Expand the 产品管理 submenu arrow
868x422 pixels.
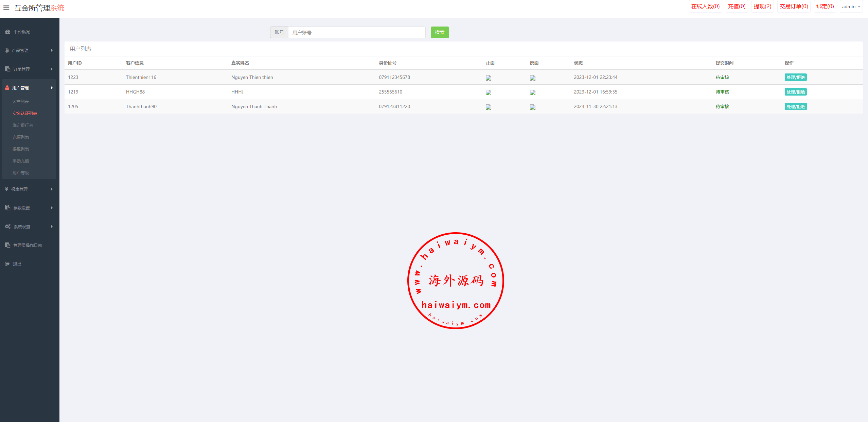point(52,50)
